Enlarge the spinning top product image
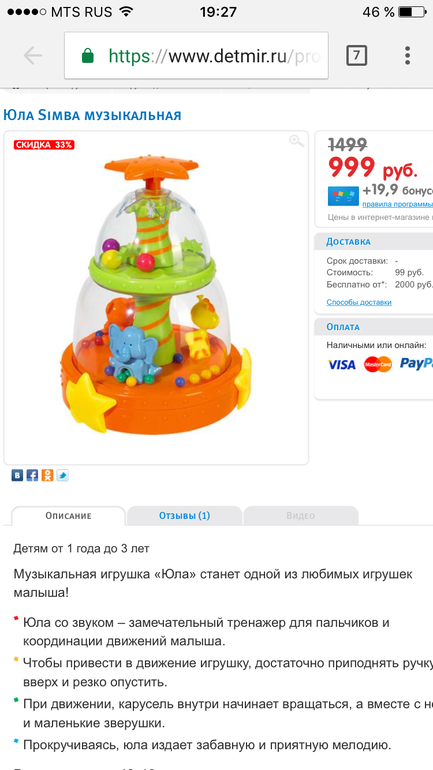 click(x=156, y=295)
